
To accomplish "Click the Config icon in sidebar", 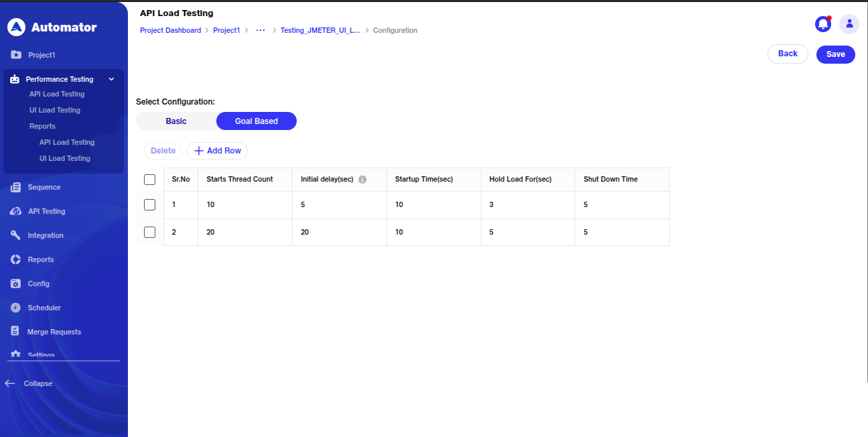I will click(x=16, y=284).
